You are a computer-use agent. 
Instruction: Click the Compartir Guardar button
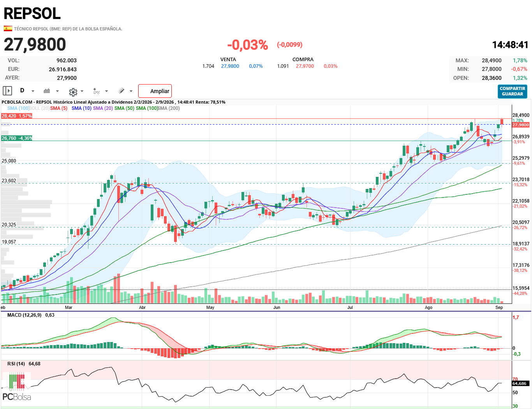513,91
